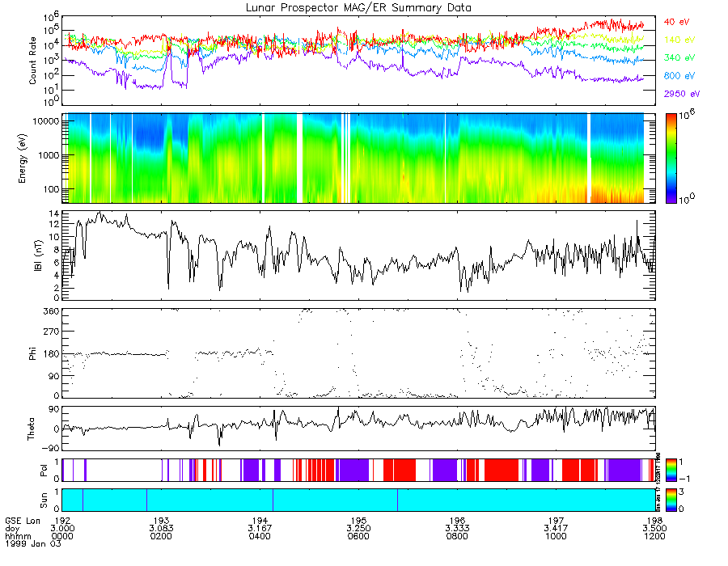Click GSE longitude value '196'

click(x=457, y=521)
